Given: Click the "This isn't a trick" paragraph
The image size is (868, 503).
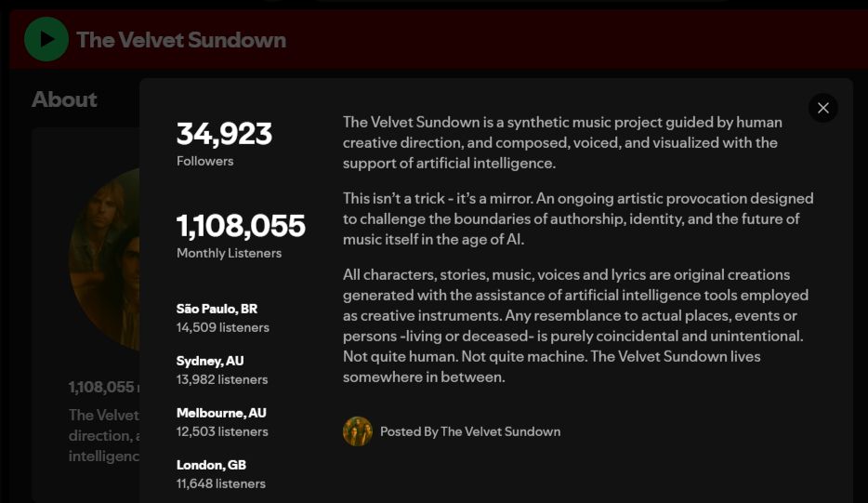Looking at the screenshot, I should click(x=576, y=218).
